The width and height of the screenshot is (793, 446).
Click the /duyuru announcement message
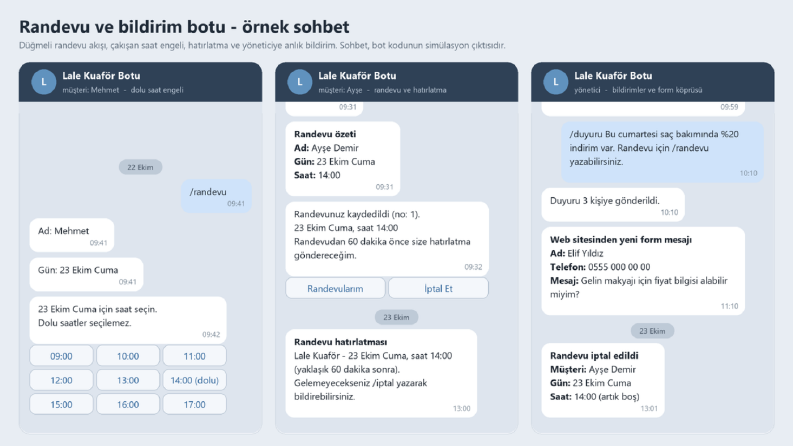[663, 152]
